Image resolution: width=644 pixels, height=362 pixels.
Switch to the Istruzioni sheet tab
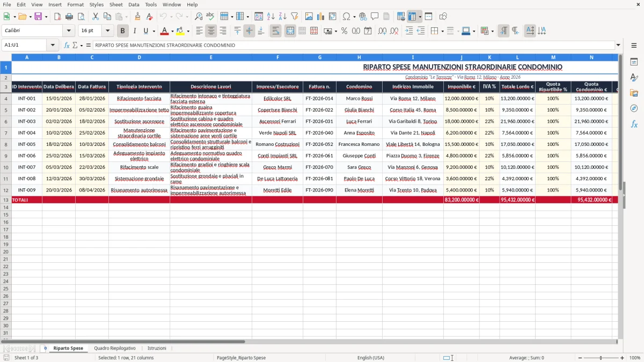click(157, 348)
